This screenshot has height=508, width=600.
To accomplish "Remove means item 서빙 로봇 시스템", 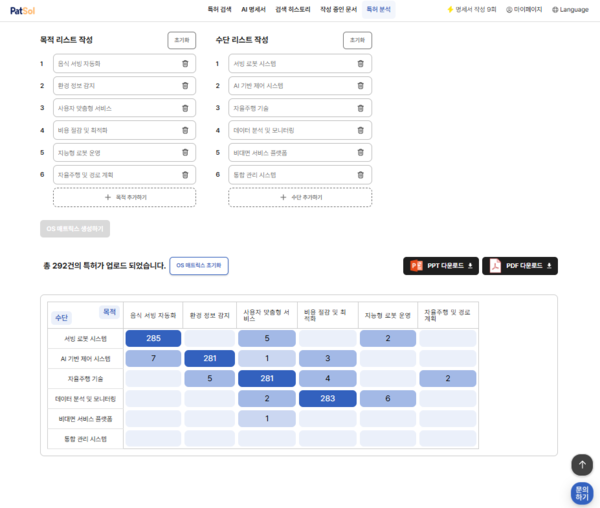I will point(360,63).
